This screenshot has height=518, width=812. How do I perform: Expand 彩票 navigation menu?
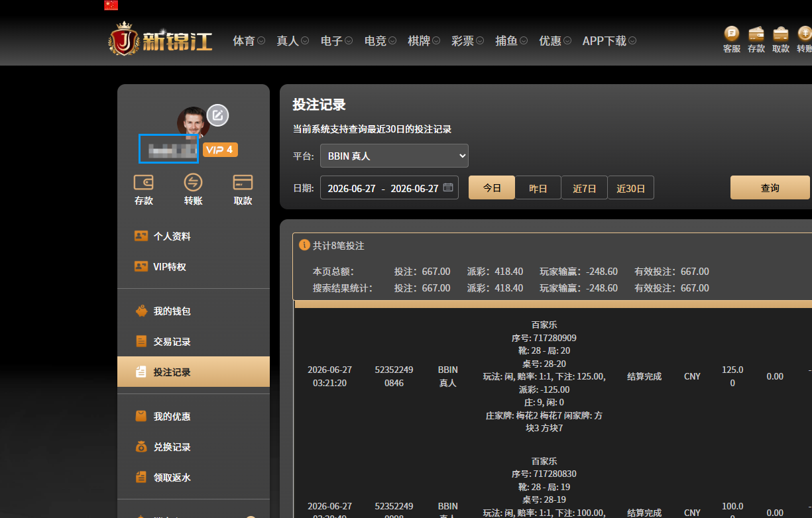coord(467,41)
